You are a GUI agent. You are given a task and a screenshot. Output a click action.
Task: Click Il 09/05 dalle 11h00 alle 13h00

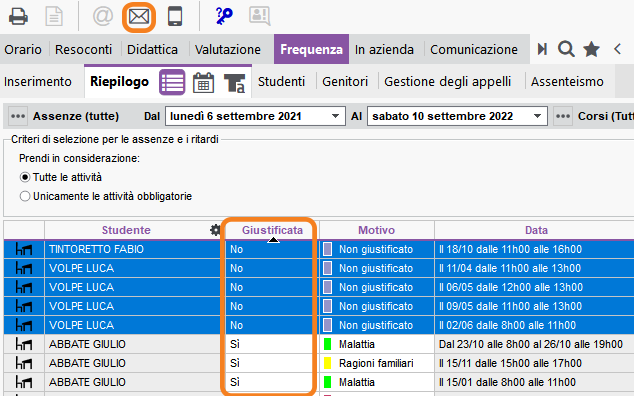point(510,306)
